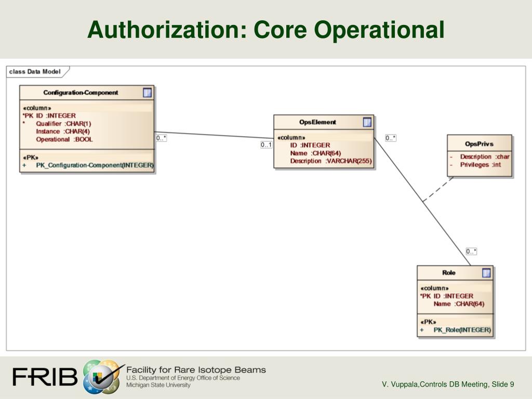This screenshot has width=532, height=399.
Task: Click the 0..1 multiplicity label near OpsElement
Action: (267, 145)
